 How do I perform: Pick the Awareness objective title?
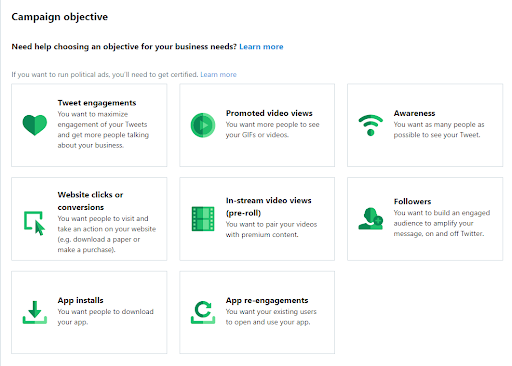414,113
